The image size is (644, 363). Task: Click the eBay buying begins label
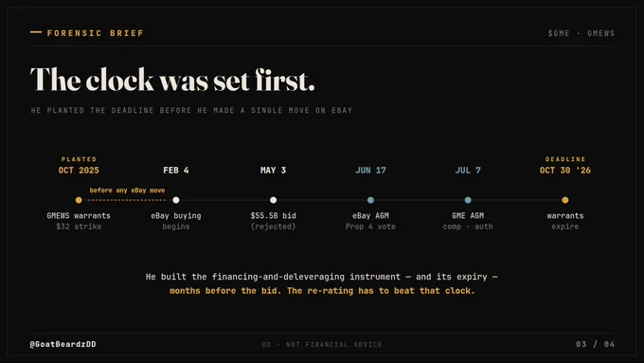click(176, 221)
